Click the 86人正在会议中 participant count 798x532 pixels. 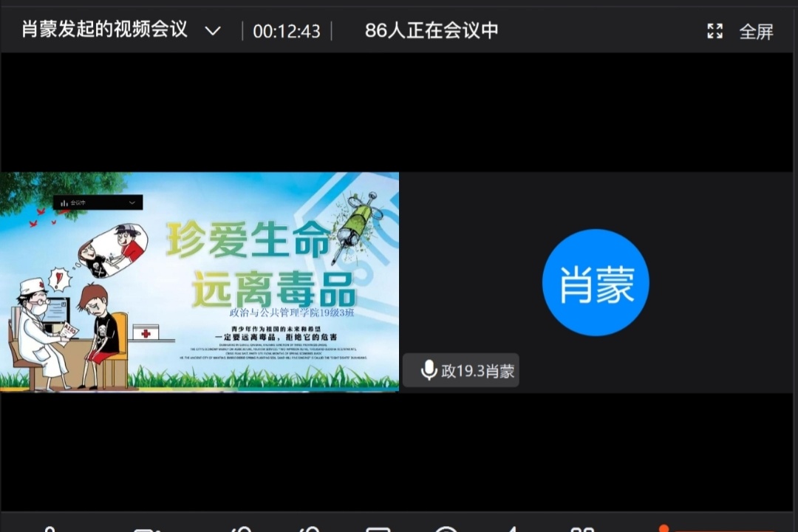point(432,30)
